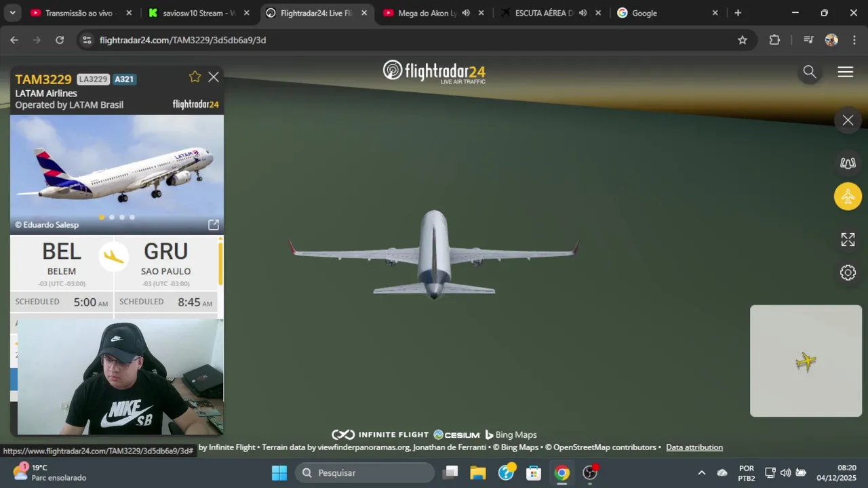Click the minimap with yellow plane
The width and height of the screenshot is (868, 488).
(806, 361)
